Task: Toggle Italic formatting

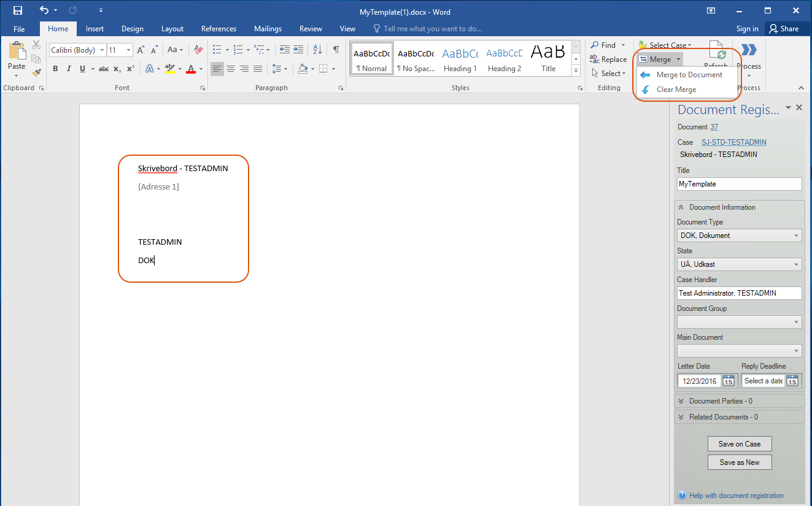Action: click(69, 69)
